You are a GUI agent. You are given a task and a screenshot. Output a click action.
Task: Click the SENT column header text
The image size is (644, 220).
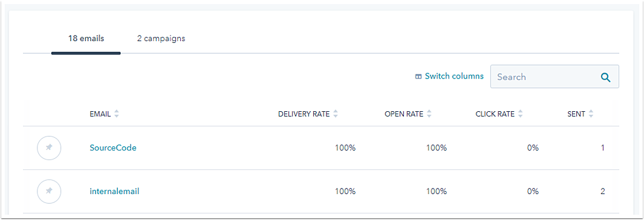click(x=576, y=114)
